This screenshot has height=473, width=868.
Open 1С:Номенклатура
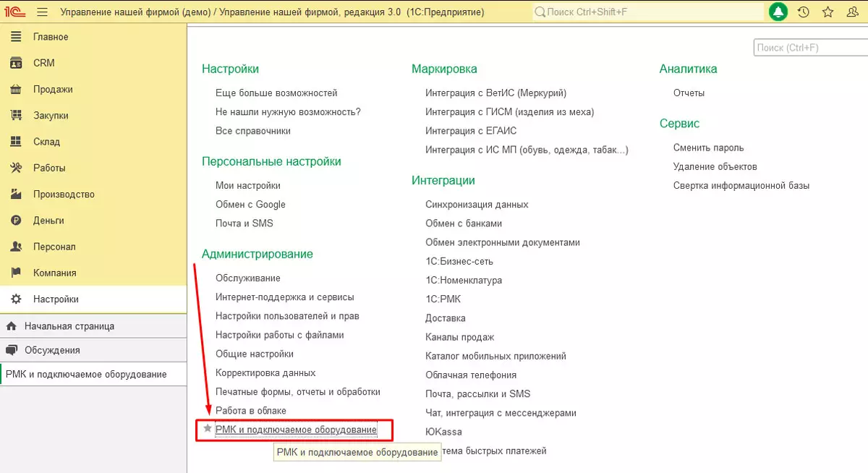(x=464, y=280)
